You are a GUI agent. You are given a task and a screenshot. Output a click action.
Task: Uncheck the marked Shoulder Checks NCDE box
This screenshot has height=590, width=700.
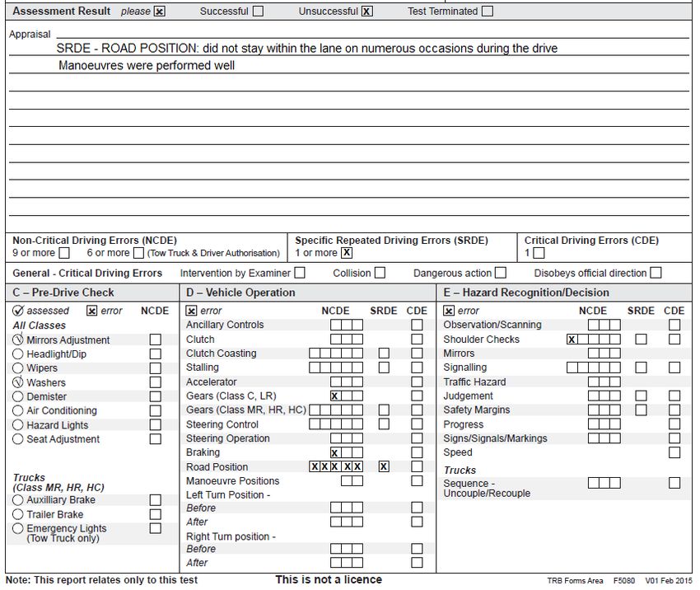coord(572,339)
